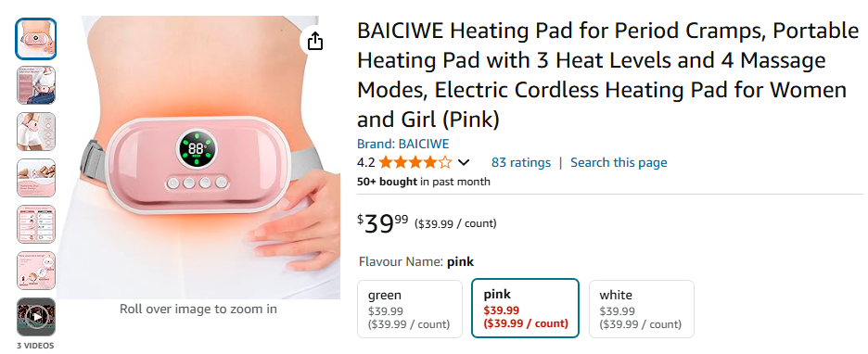Click the share icon on product image
This screenshot has width=868, height=354.
tap(315, 41)
